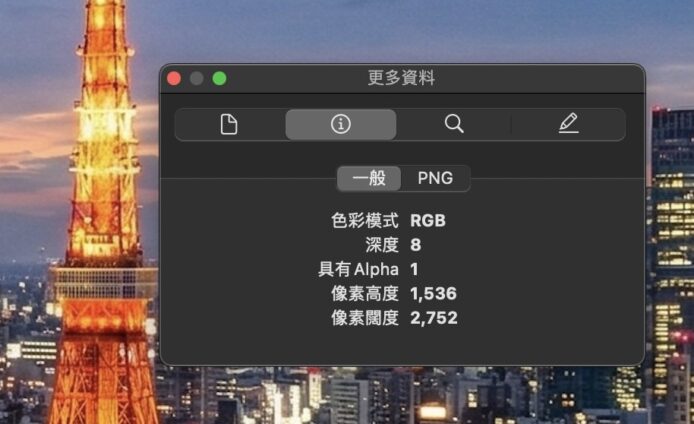Click the green zoom window button

220,78
